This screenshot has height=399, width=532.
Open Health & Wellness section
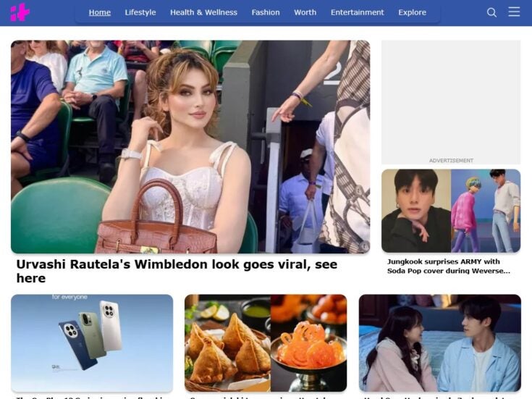(203, 12)
